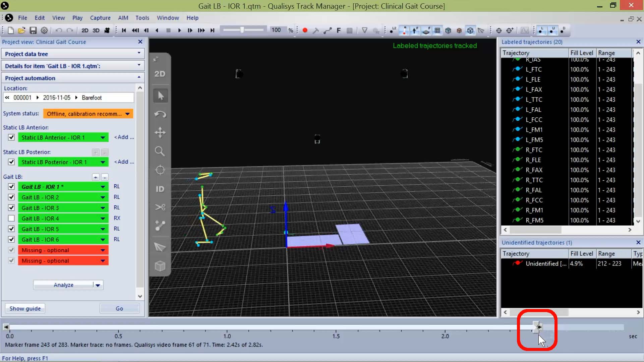Screen dimensions: 644x362
Task: Expand the Project data tree section
Action: (73, 54)
